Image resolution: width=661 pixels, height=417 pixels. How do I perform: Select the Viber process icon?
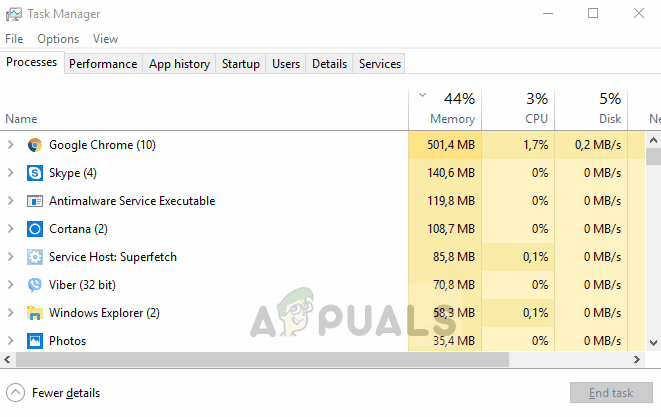coord(34,285)
